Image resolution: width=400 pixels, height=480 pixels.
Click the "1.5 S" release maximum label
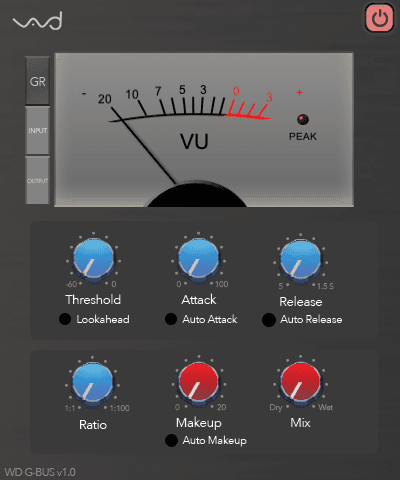(x=325, y=286)
